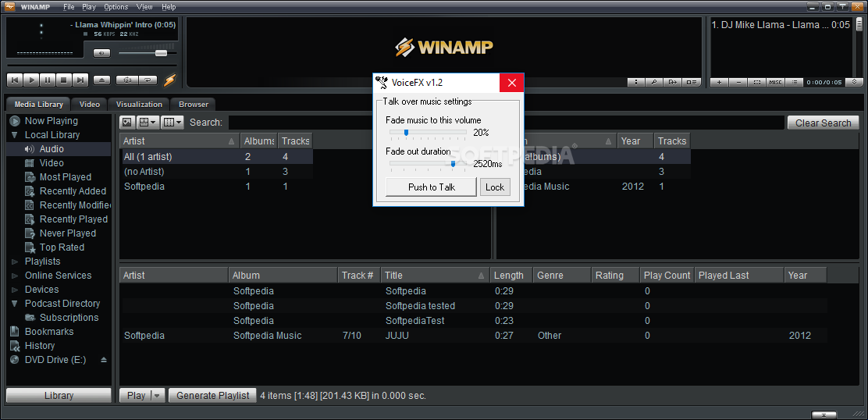Sort by the Title column header
The width and height of the screenshot is (868, 420).
[x=435, y=275]
